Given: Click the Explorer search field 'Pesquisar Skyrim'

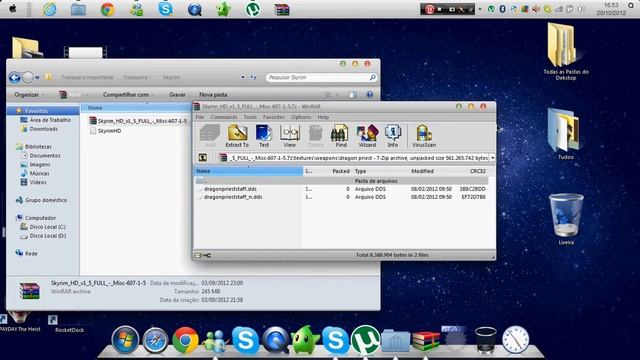Looking at the screenshot, I should (x=321, y=77).
